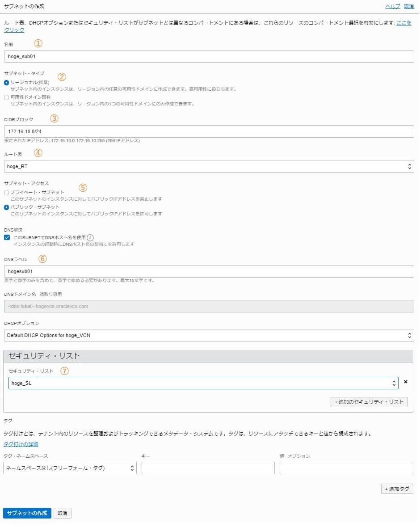Viewport: 420px width, 527px height.
Task: Click the DNS hostname info icon
Action: (x=90, y=238)
